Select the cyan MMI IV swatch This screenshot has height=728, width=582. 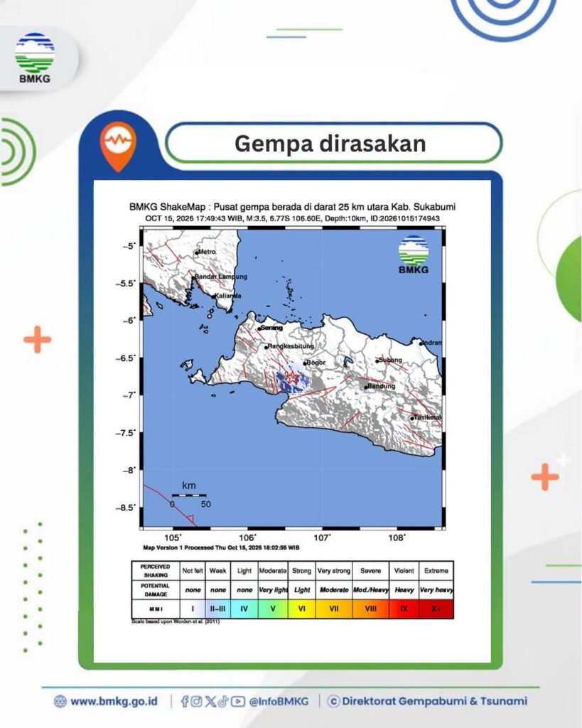[x=244, y=609]
